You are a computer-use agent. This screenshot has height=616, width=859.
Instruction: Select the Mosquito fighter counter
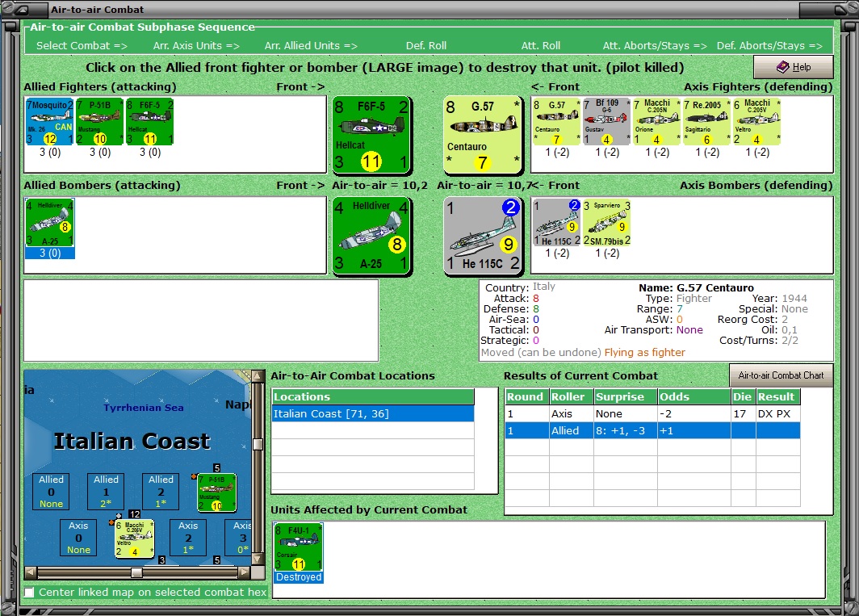pyautogui.click(x=50, y=122)
